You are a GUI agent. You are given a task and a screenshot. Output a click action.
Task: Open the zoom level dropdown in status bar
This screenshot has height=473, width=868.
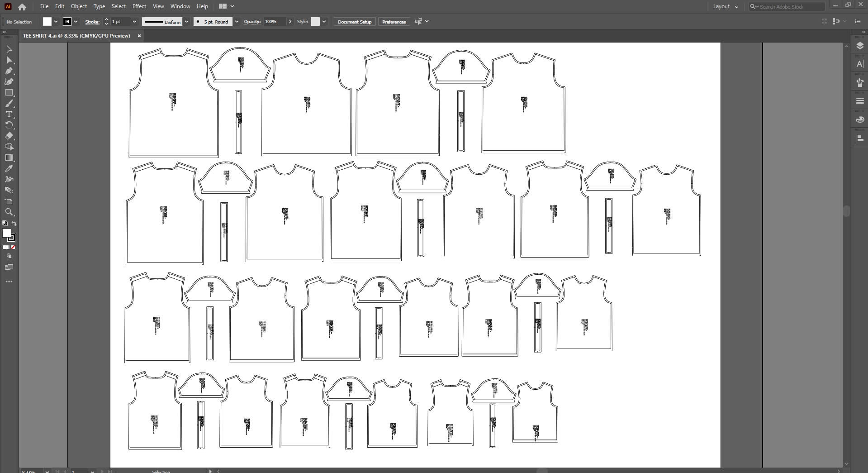(x=47, y=471)
